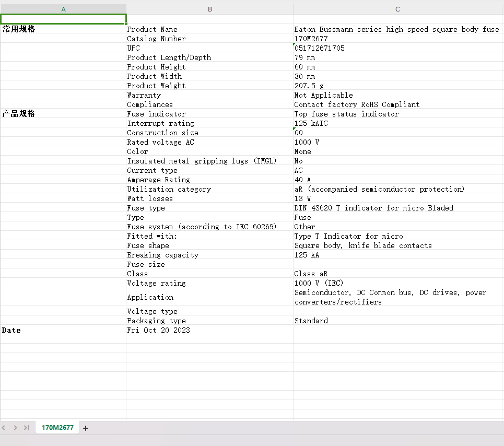504x446 pixels.
Task: Click the 'Product Weight' cell
Action: 209,86
